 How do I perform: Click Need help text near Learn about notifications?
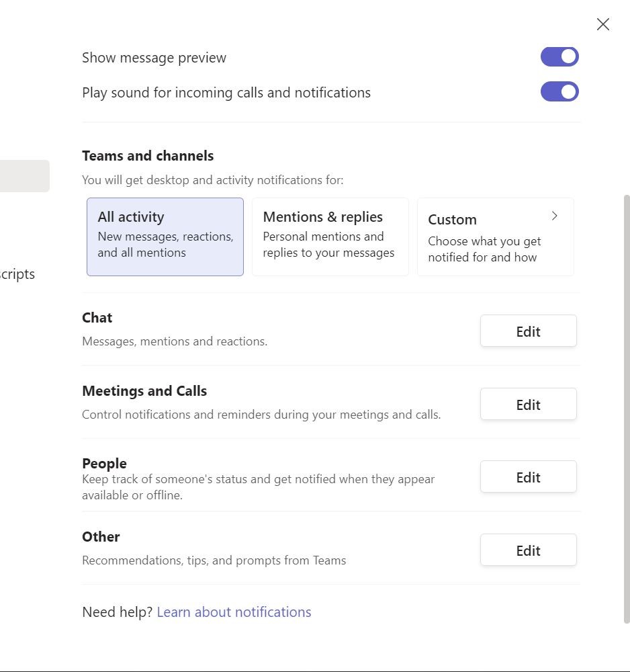(116, 612)
